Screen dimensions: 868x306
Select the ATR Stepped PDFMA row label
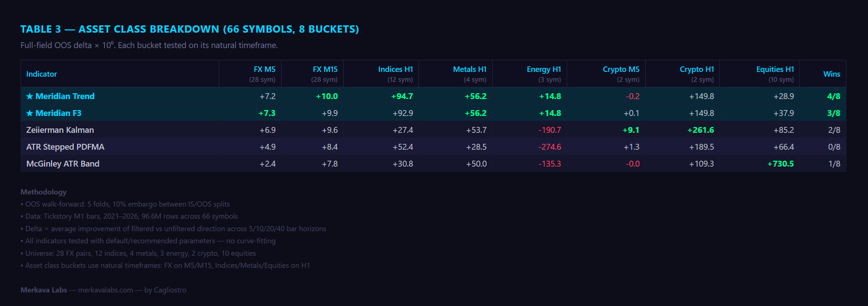[x=65, y=147]
